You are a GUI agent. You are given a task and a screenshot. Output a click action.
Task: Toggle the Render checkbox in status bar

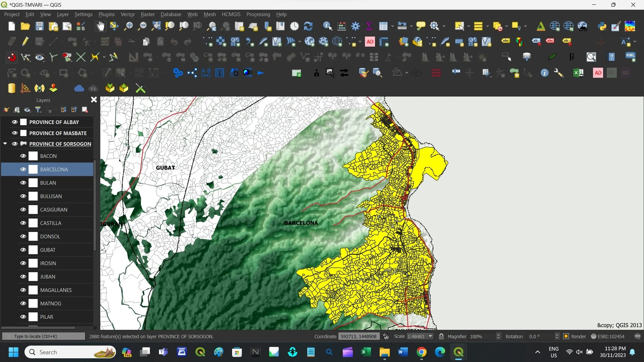point(566,336)
